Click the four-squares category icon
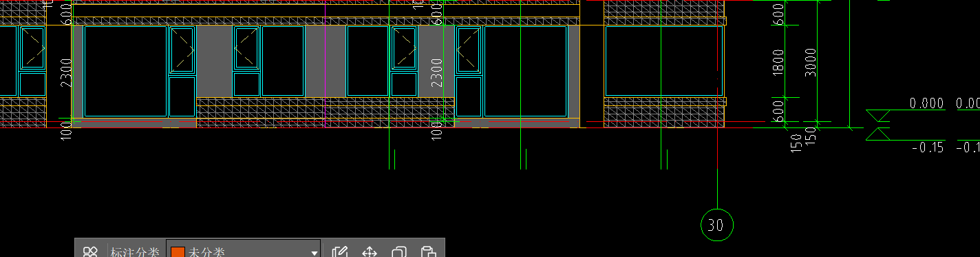Screen dimensions: 980x257 pos(90,251)
